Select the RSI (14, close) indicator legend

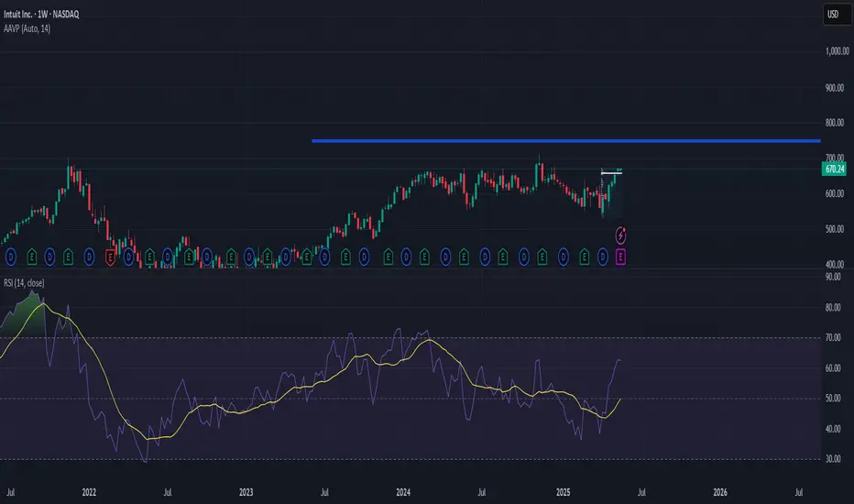click(x=24, y=283)
